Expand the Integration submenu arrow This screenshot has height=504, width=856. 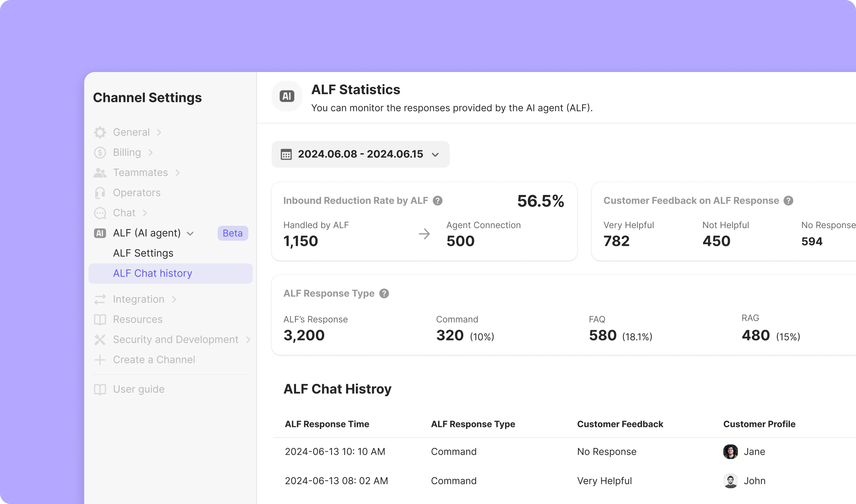coord(174,299)
